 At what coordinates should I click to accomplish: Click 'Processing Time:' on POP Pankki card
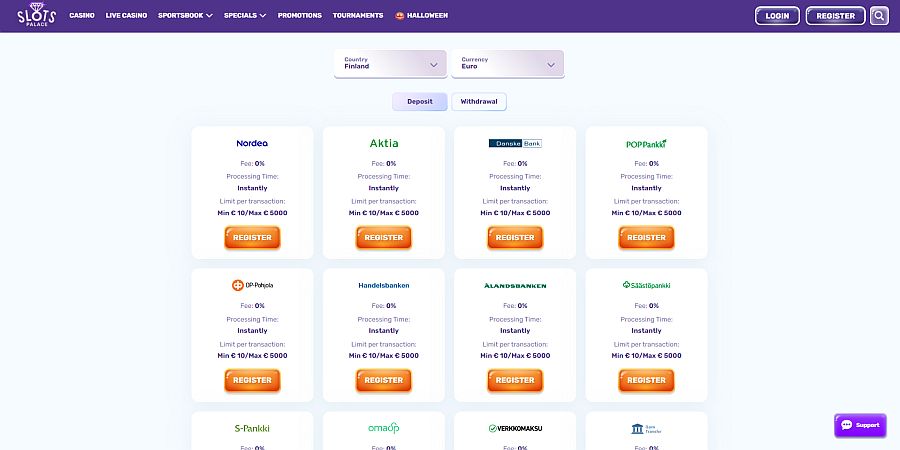[x=646, y=176]
